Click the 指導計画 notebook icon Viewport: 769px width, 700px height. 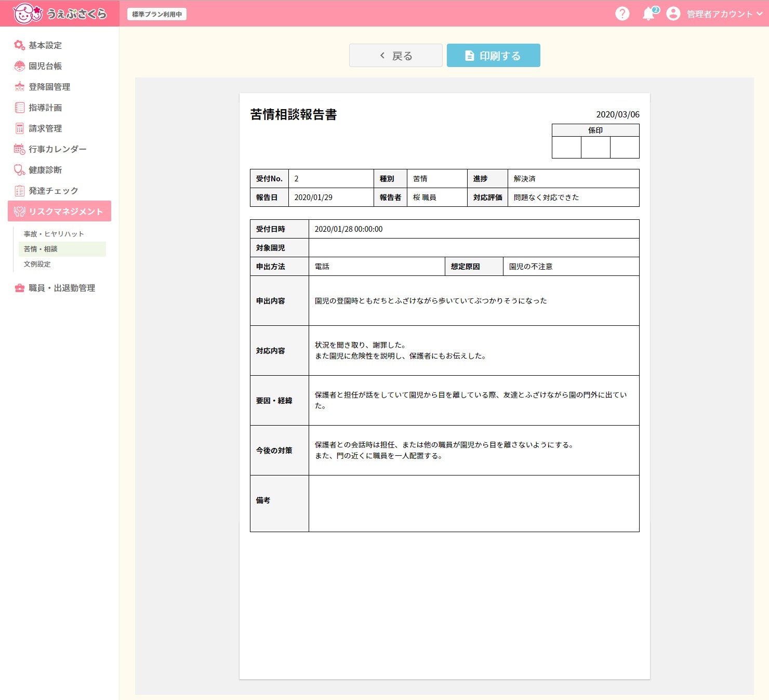click(x=20, y=108)
